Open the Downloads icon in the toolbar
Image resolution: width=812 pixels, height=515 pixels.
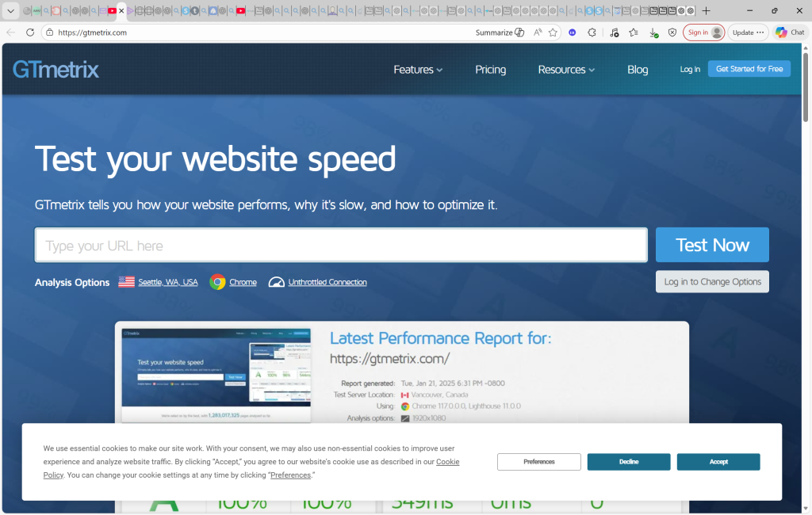click(653, 32)
